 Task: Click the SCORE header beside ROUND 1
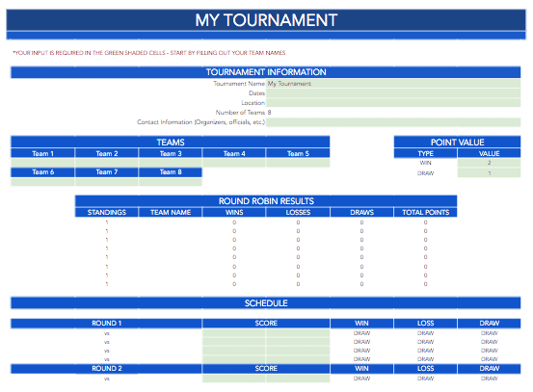click(266, 324)
